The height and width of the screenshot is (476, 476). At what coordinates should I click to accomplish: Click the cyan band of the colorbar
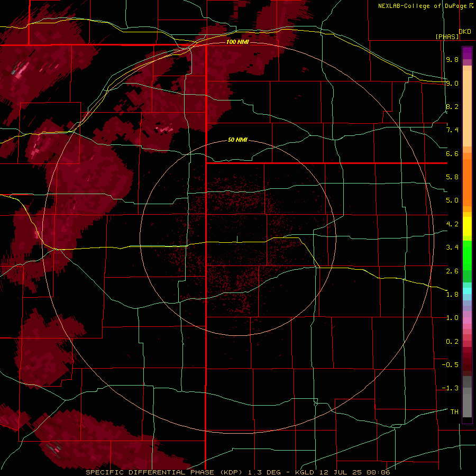pyautogui.click(x=467, y=290)
